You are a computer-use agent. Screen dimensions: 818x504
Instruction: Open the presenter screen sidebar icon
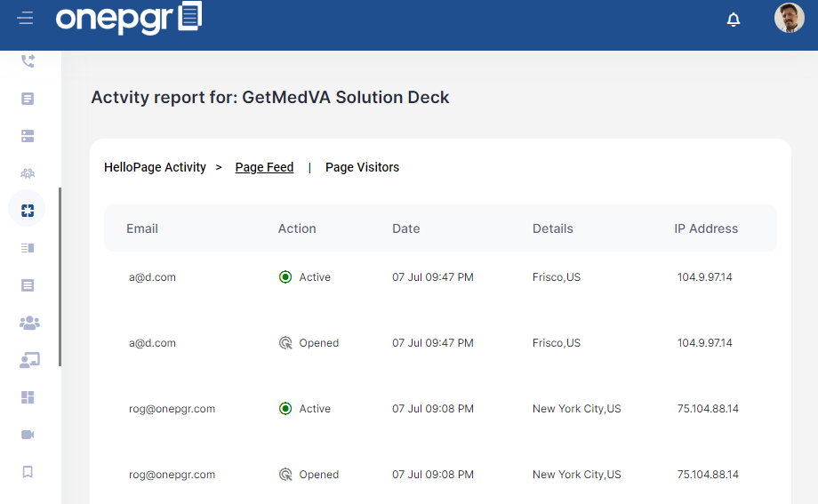(29, 360)
